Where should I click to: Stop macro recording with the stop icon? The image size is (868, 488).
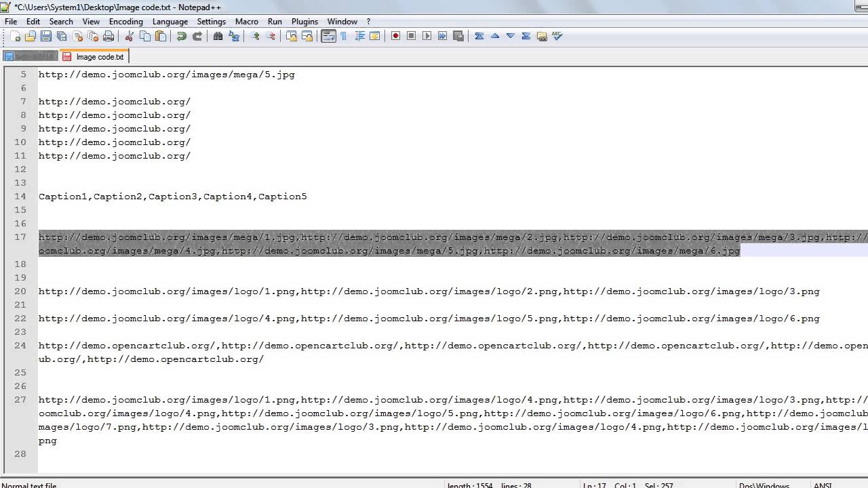point(412,37)
